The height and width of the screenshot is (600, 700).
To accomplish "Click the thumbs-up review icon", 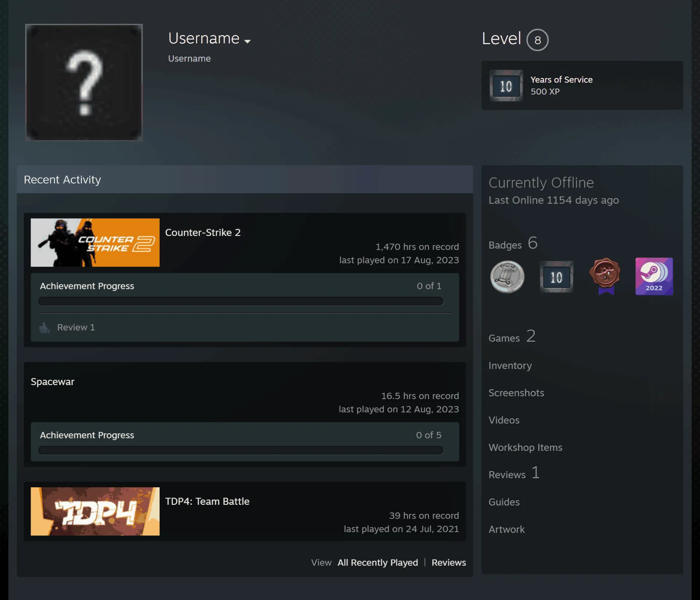I will tap(44, 328).
